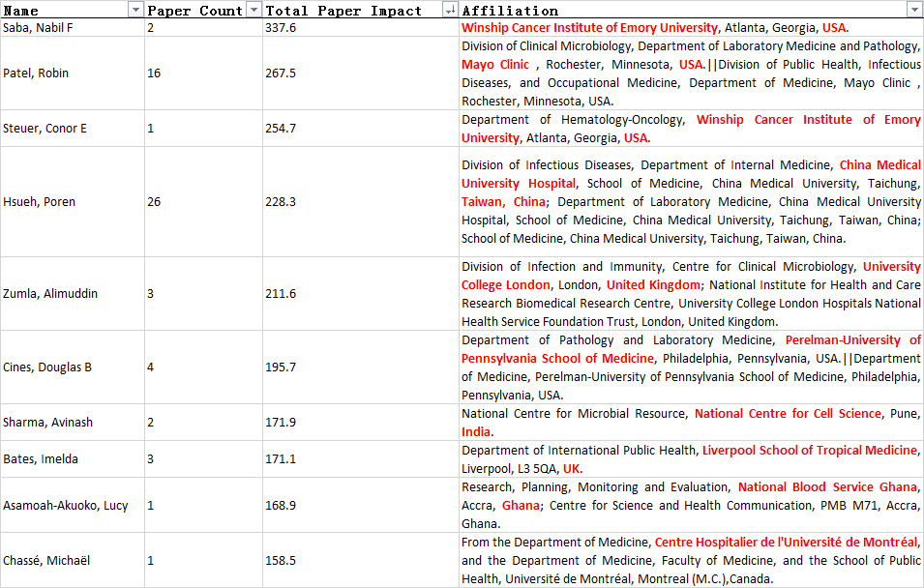The image size is (924, 588).
Task: Select impact value 171.1
Action: pyautogui.click(x=361, y=459)
